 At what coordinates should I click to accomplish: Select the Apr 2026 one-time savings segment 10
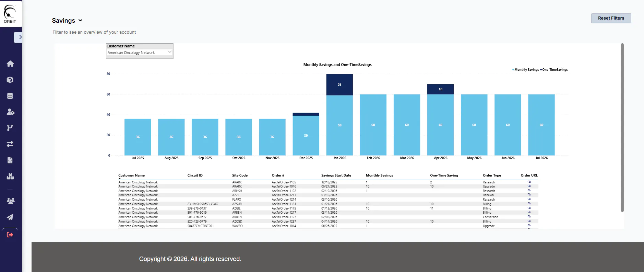point(440,89)
